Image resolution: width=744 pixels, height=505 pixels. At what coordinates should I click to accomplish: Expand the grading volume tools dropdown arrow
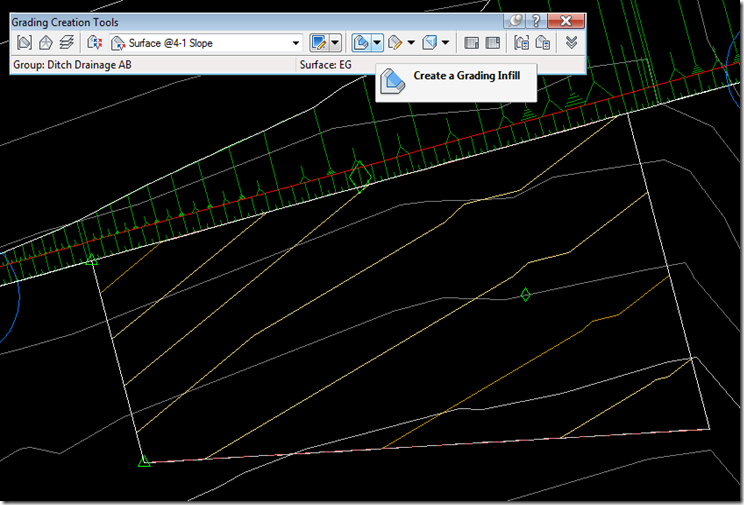tap(445, 43)
